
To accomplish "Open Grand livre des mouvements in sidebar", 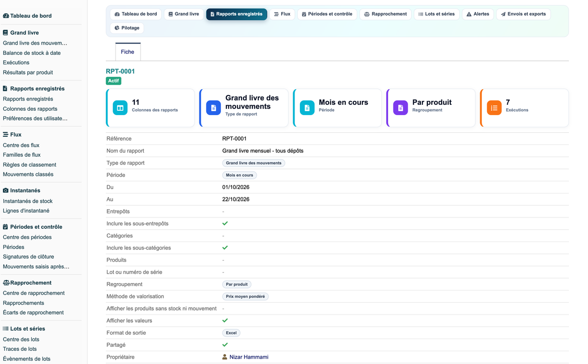I will tap(35, 43).
